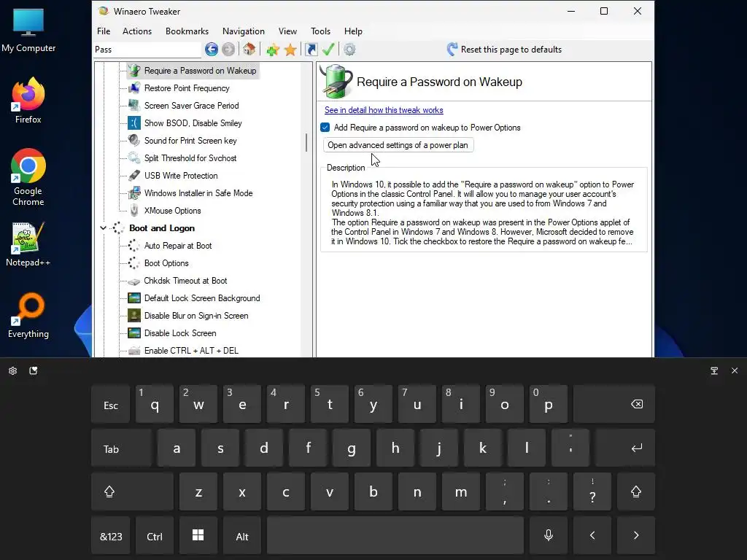The width and height of the screenshot is (747, 560).
Task: Add bookmark with green plus star icon
Action: 273,50
